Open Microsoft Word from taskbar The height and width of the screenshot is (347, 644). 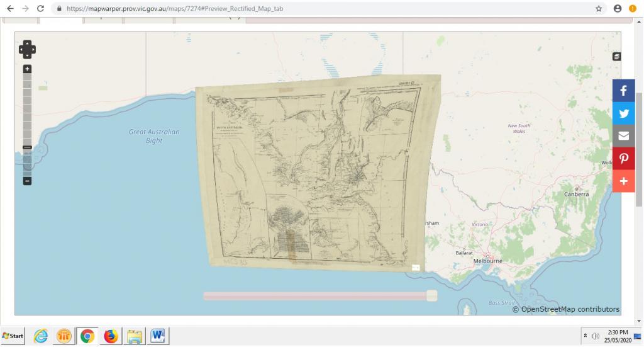[158, 336]
